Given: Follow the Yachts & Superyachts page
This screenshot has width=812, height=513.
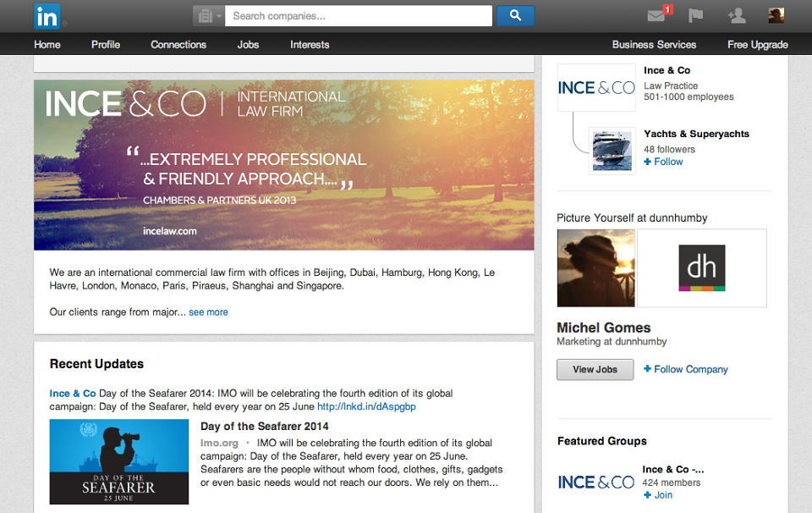Looking at the screenshot, I should [663, 162].
